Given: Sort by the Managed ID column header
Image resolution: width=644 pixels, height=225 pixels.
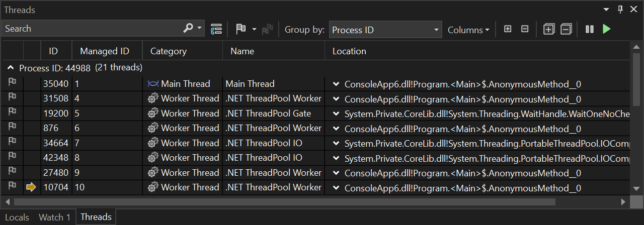Looking at the screenshot, I should pos(105,51).
